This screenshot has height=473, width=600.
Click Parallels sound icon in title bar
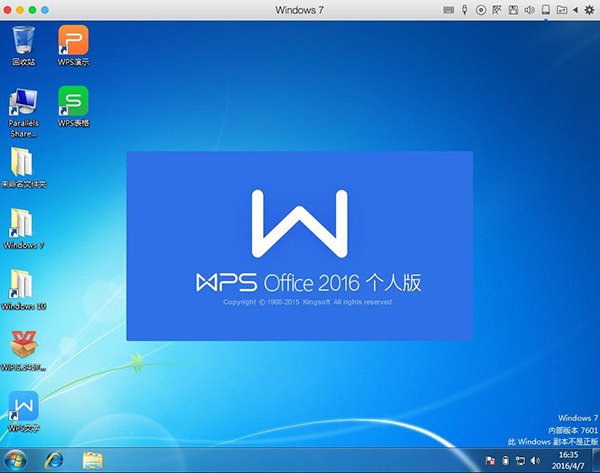tap(529, 10)
